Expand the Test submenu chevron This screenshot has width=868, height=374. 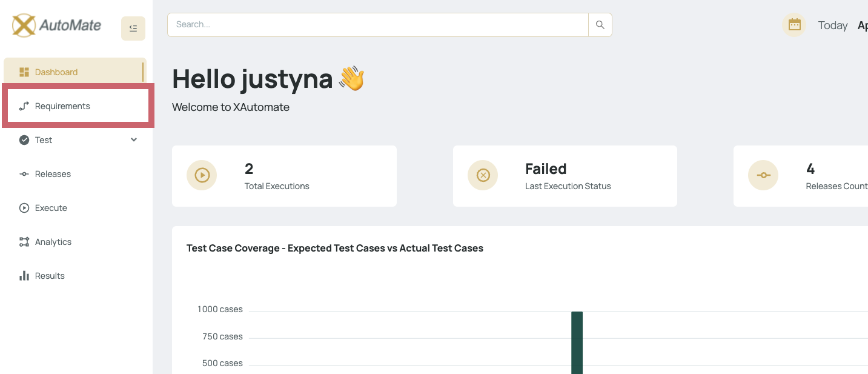click(134, 140)
